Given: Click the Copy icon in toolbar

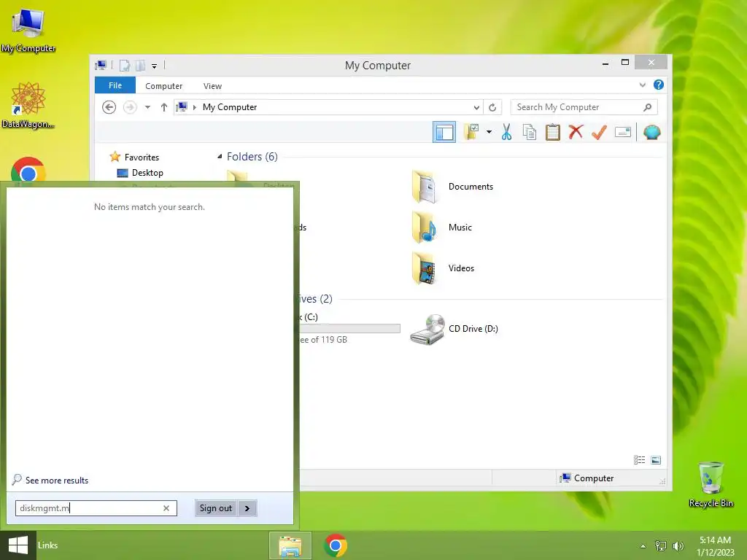Looking at the screenshot, I should [x=530, y=132].
